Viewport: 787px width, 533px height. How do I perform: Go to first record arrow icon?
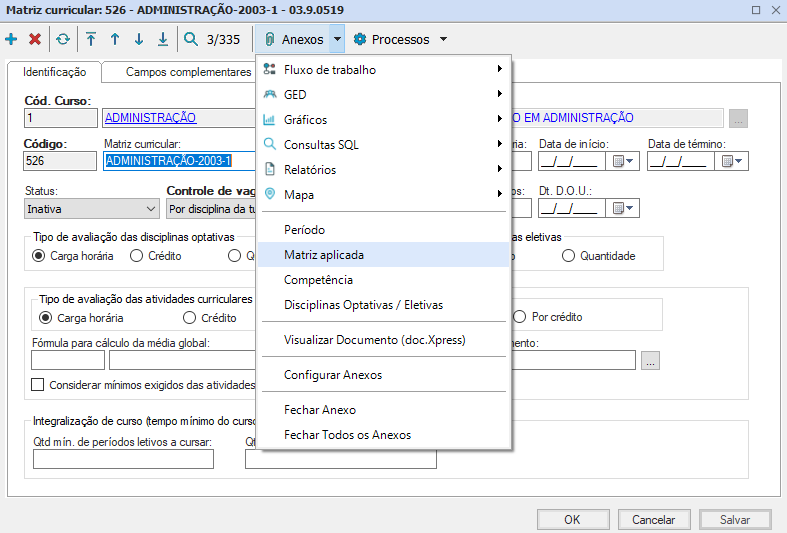point(91,40)
